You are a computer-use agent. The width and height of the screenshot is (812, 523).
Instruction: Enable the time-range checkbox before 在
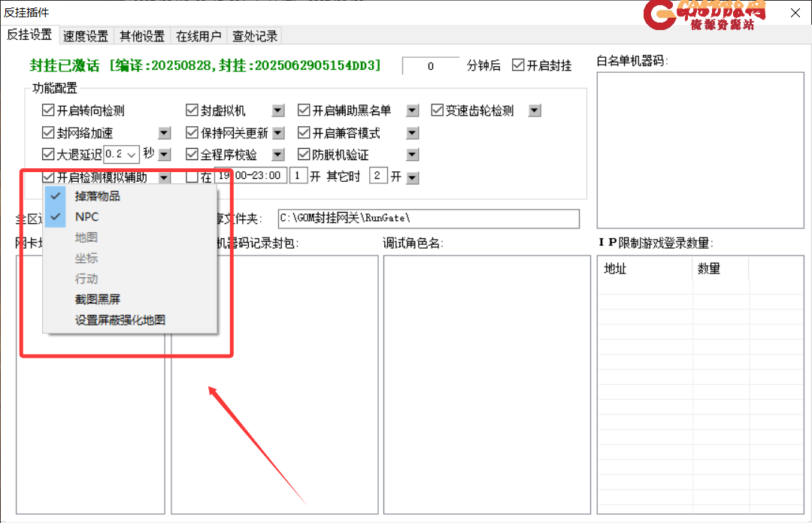coord(192,177)
